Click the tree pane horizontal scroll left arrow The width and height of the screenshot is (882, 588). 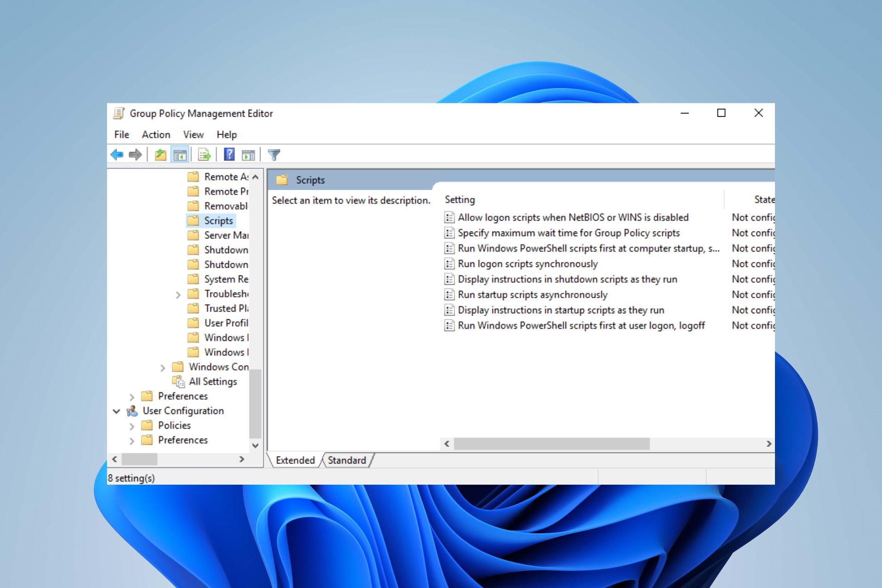coord(115,459)
